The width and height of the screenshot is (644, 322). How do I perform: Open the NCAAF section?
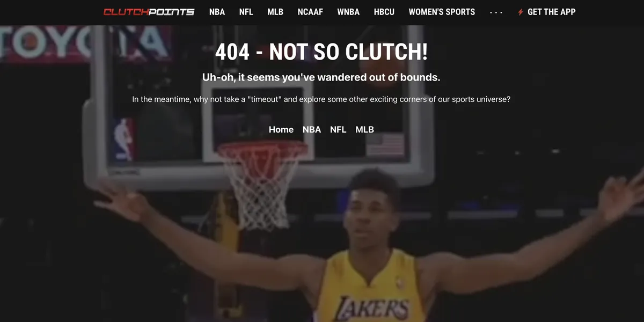[x=310, y=12]
